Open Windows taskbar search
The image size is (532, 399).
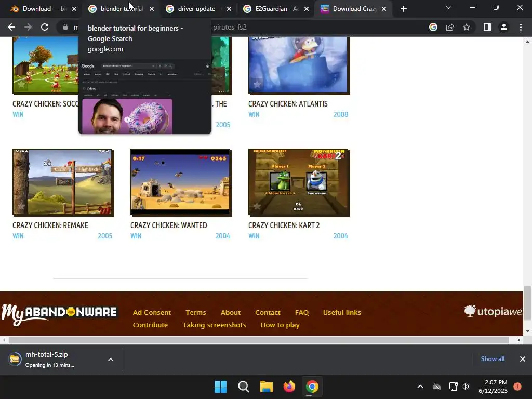pos(243,387)
